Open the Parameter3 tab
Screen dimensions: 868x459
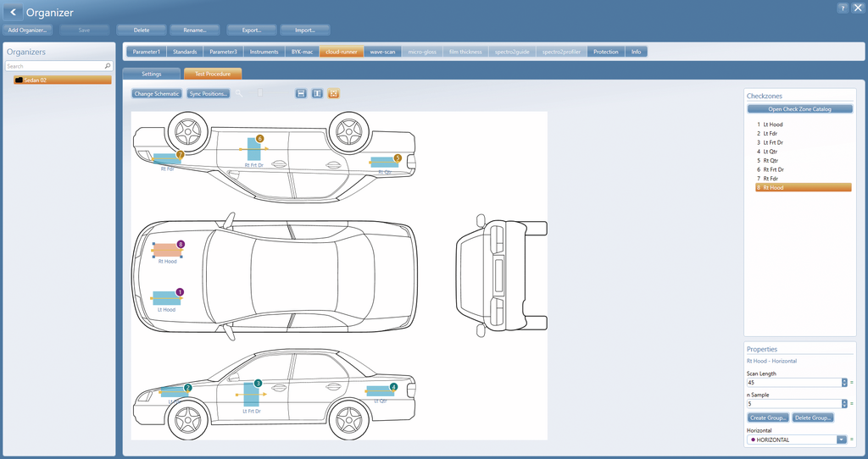pos(223,52)
